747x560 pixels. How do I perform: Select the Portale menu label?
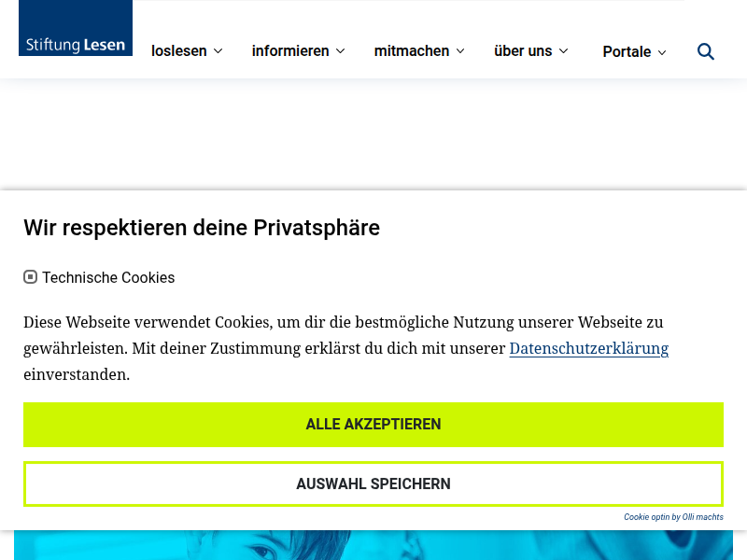coord(627,52)
